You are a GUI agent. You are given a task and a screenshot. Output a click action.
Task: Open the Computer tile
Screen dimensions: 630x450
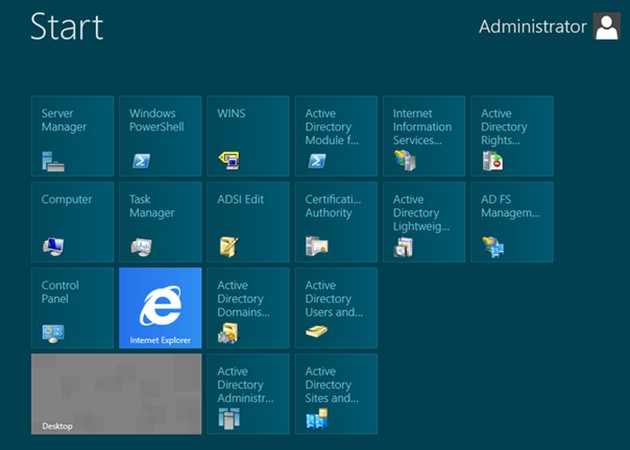[x=72, y=222]
